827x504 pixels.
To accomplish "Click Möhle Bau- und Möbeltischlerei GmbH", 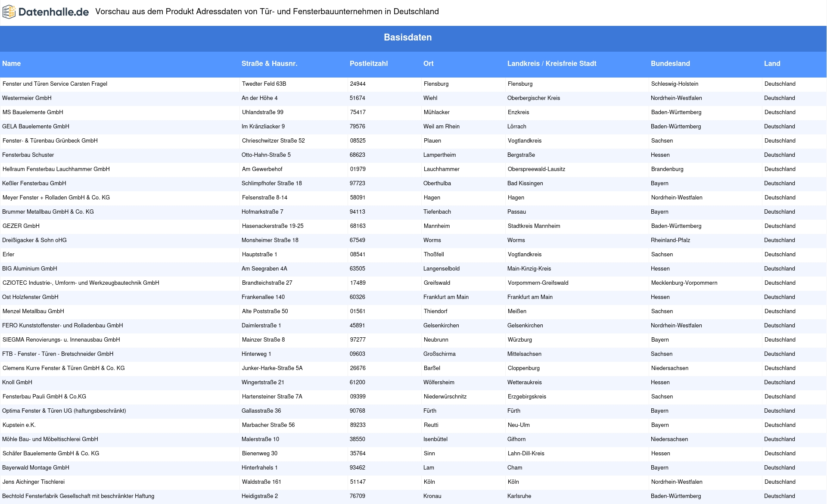I will tap(50, 439).
